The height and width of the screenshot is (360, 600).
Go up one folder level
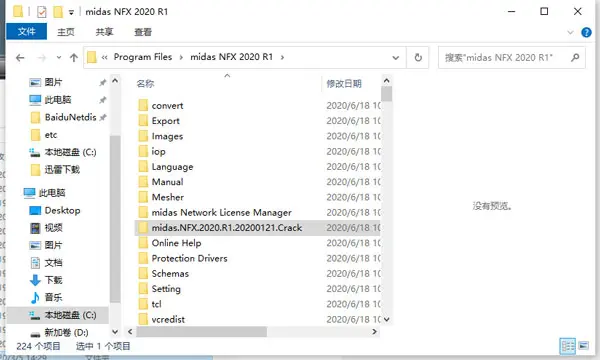pyautogui.click(x=74, y=58)
